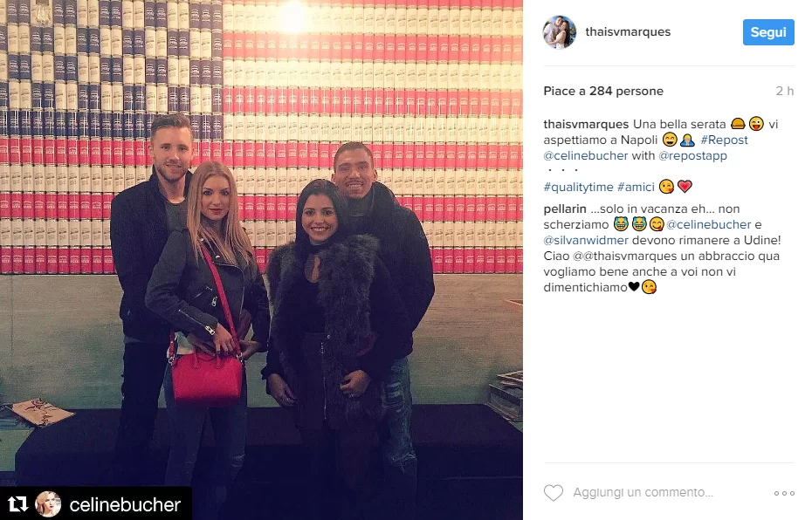Viewport: 812px width, 520px height.
Task: View Piace a 284 persone likes list
Action: (x=603, y=91)
